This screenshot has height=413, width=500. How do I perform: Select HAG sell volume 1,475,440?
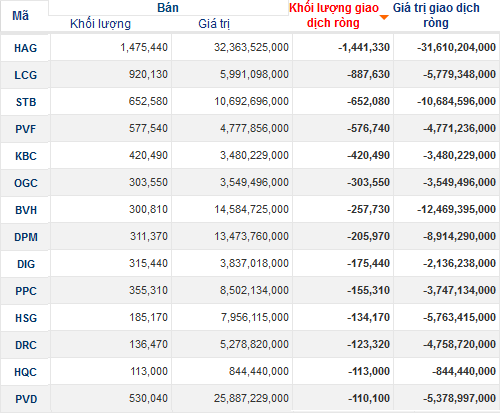[x=144, y=47]
